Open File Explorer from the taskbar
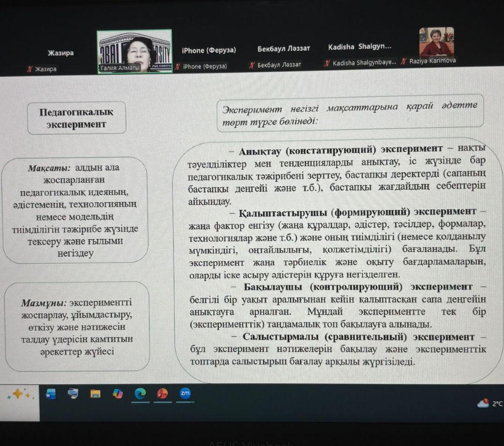Viewport: 504px width, 446px height. coord(95,394)
